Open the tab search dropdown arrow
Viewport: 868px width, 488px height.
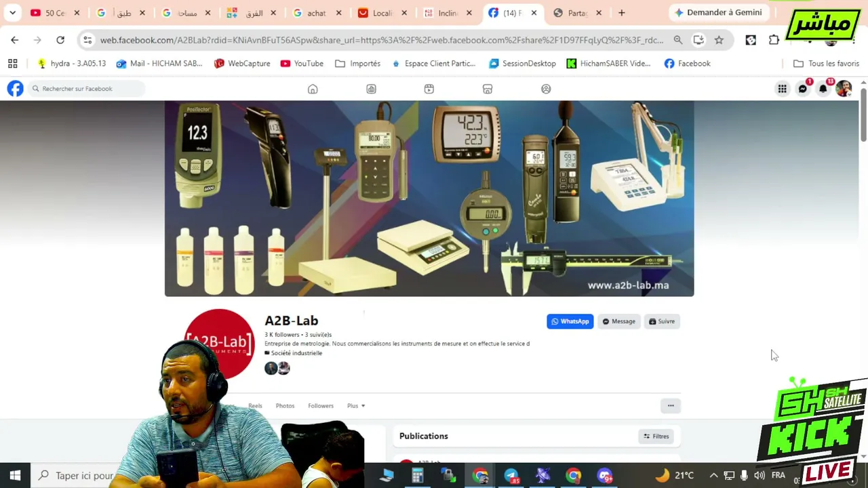(x=12, y=13)
